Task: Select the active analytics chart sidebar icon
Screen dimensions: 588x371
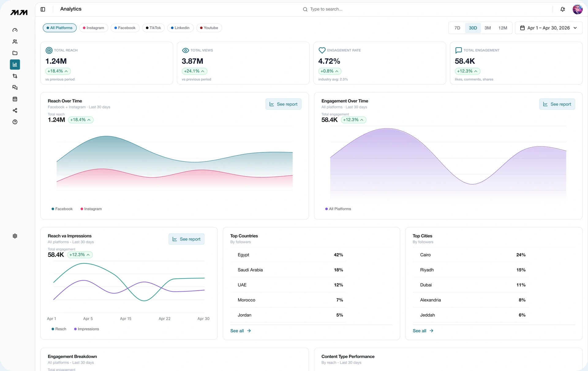Action: tap(15, 64)
